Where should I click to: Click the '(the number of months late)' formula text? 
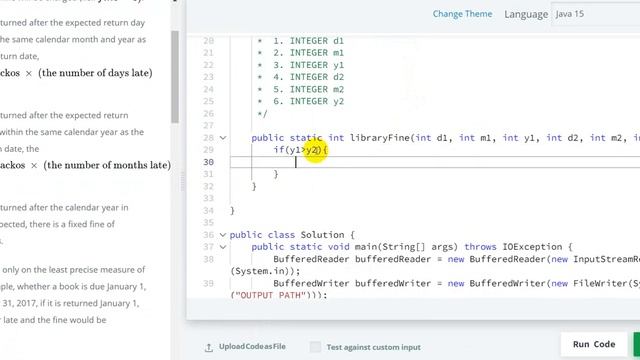click(107, 165)
